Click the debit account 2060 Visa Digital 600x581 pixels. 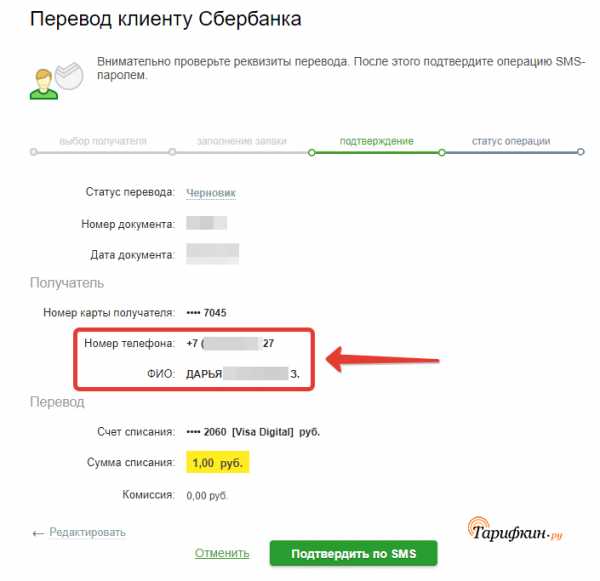253,432
